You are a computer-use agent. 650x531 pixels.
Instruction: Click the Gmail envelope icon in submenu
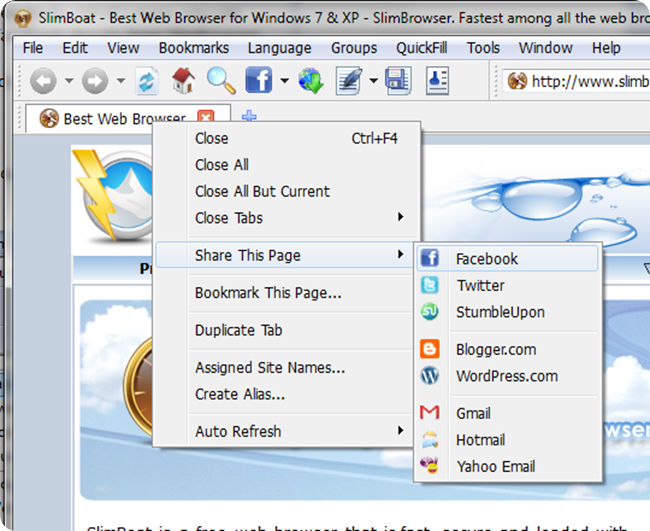click(430, 413)
